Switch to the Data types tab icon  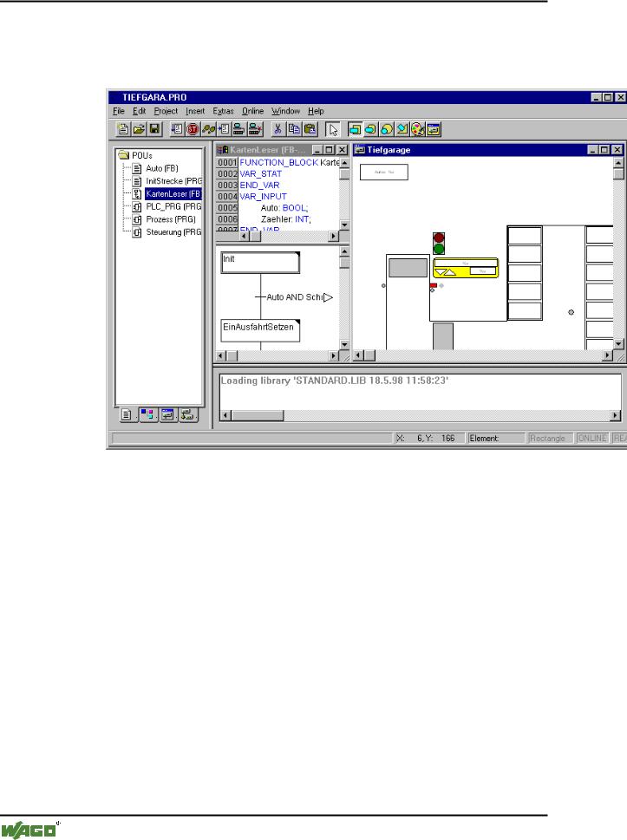[148, 414]
